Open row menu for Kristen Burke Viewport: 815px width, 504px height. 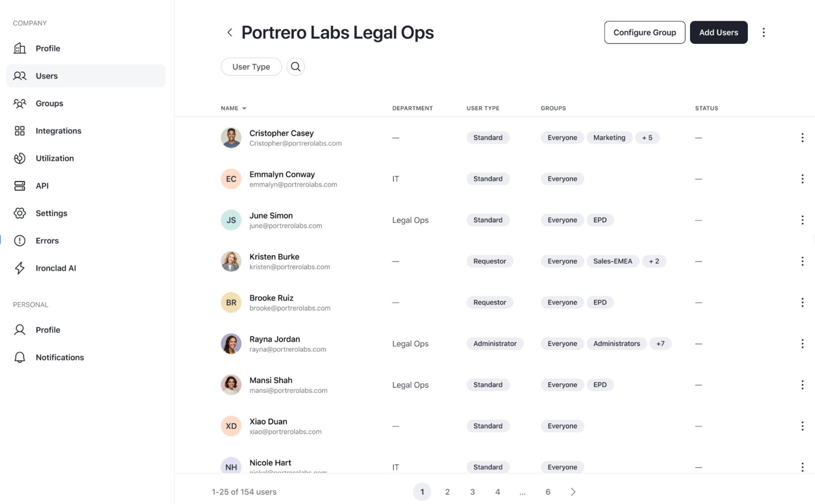point(803,261)
